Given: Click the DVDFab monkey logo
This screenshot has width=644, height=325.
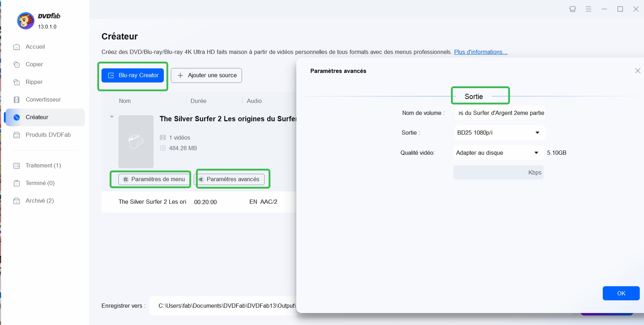Looking at the screenshot, I should [x=26, y=21].
